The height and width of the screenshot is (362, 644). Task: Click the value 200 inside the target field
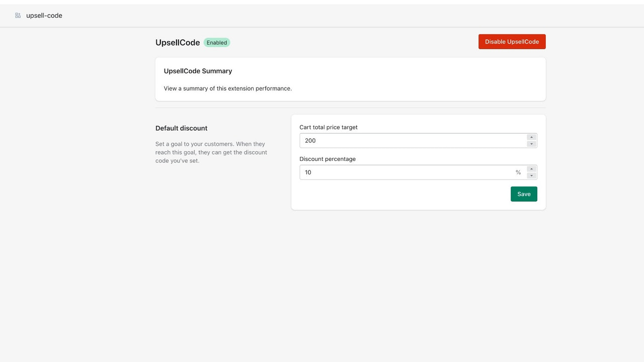[x=310, y=140]
